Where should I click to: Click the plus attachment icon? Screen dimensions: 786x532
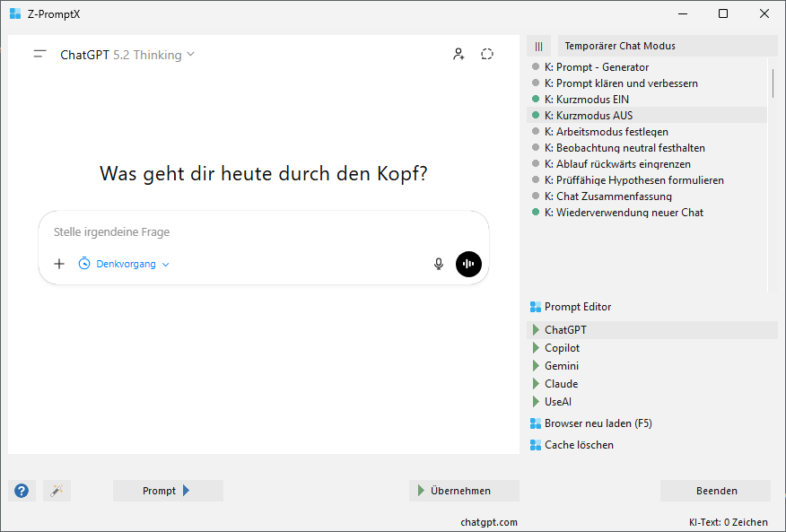click(x=59, y=264)
